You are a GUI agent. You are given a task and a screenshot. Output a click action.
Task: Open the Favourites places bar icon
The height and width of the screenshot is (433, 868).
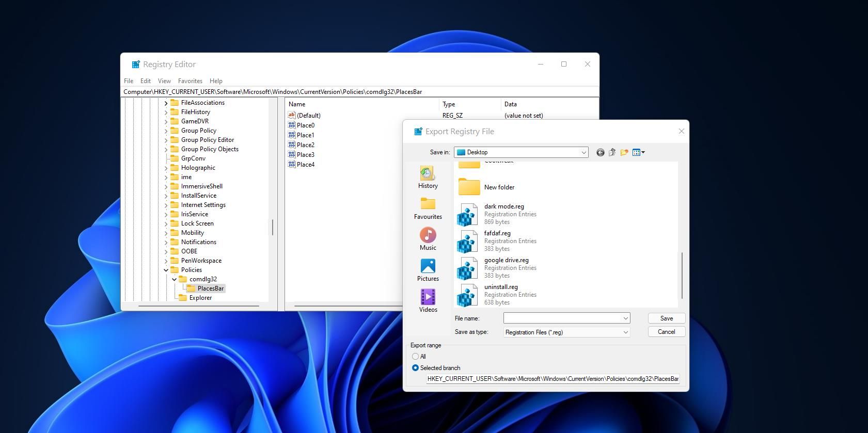[x=428, y=204]
